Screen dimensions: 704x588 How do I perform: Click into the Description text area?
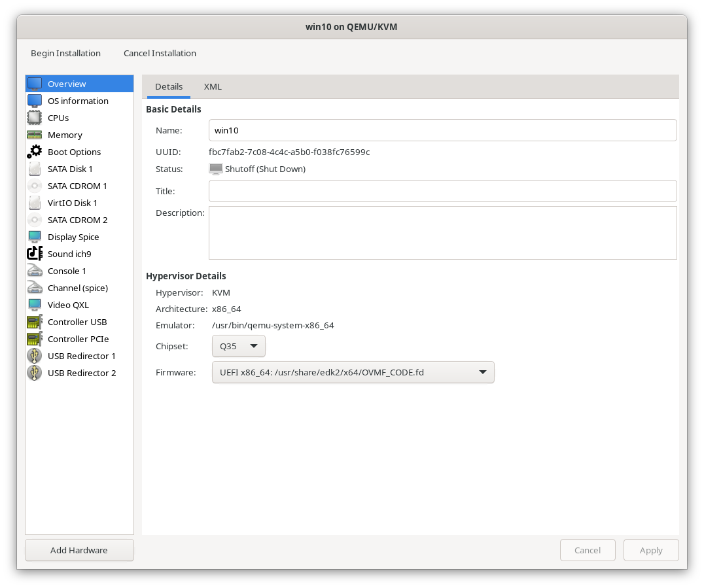pos(443,232)
